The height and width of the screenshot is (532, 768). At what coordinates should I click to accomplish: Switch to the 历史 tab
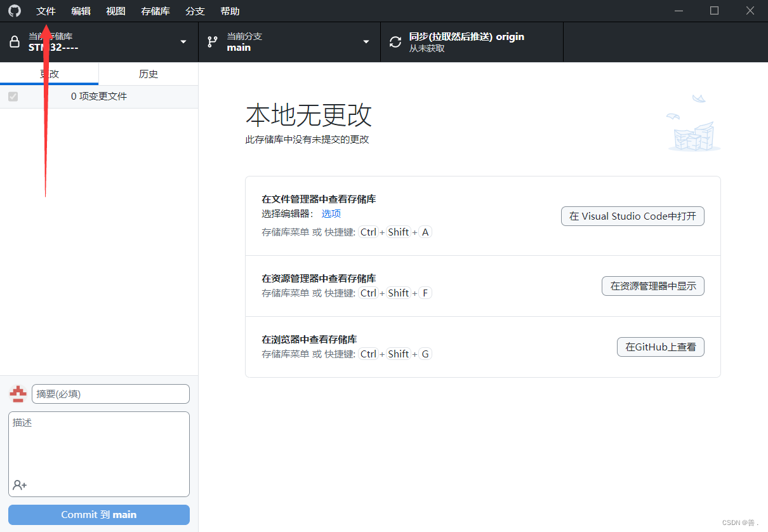pyautogui.click(x=149, y=74)
